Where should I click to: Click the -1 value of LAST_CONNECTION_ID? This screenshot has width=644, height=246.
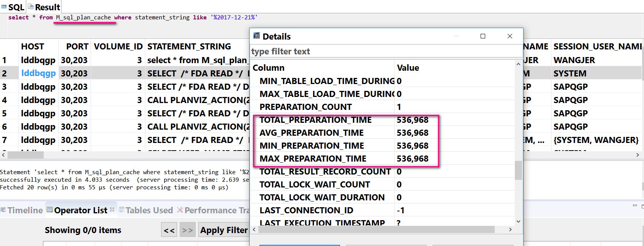coord(400,210)
